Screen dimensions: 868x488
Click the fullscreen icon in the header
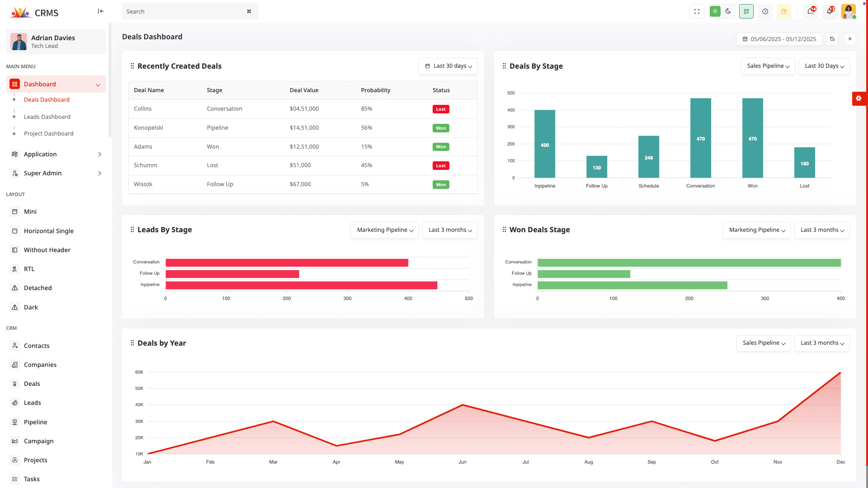click(697, 11)
